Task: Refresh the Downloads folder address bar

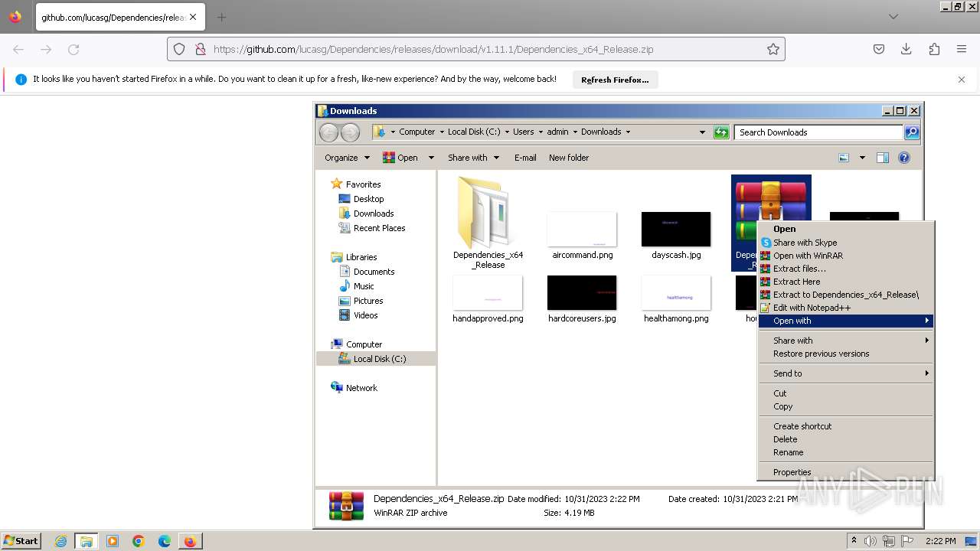Action: (x=721, y=132)
